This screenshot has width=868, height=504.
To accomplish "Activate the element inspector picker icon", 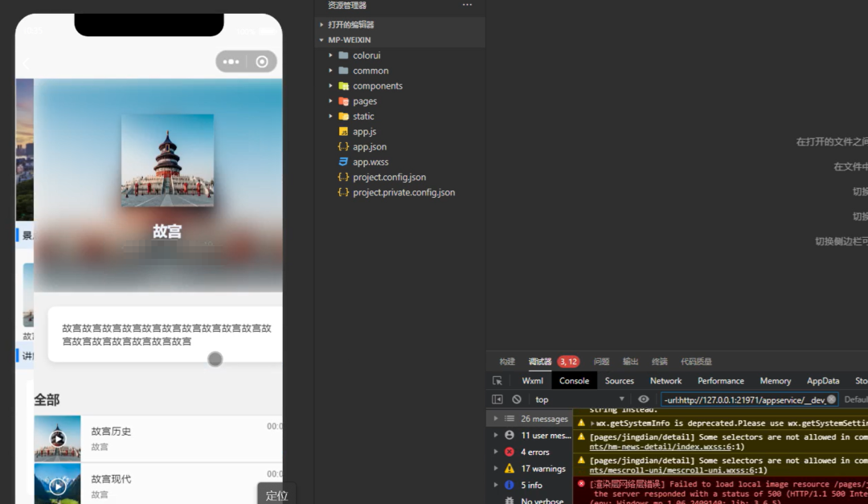I will (x=497, y=380).
